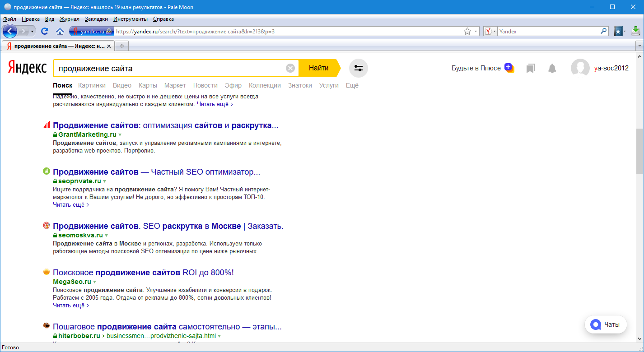Open the Вид menu

pos(50,19)
